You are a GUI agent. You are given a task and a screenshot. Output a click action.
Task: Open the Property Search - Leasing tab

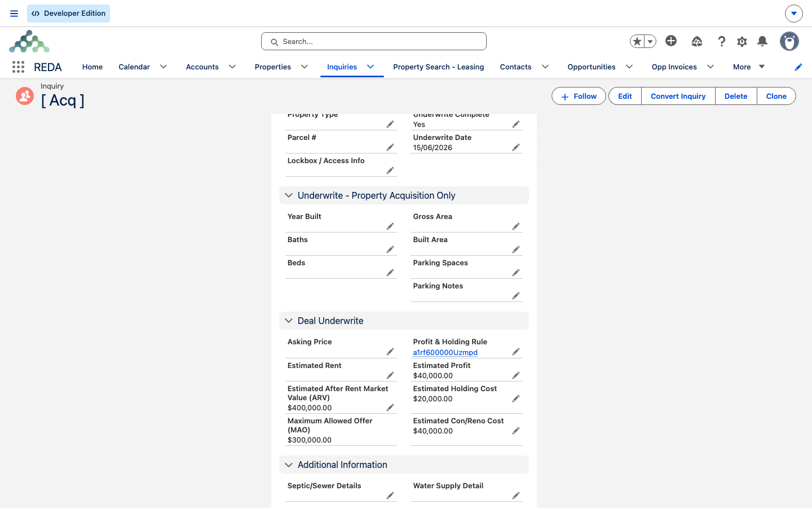(x=439, y=67)
